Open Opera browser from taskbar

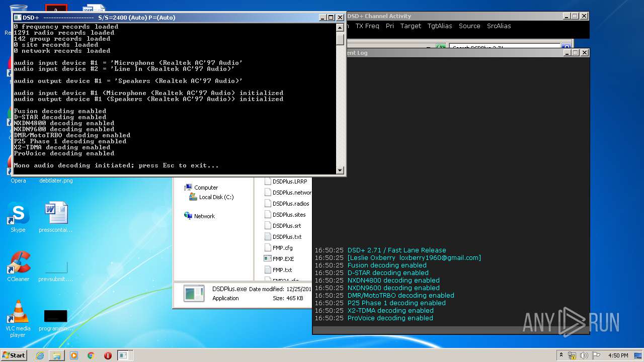click(x=108, y=355)
